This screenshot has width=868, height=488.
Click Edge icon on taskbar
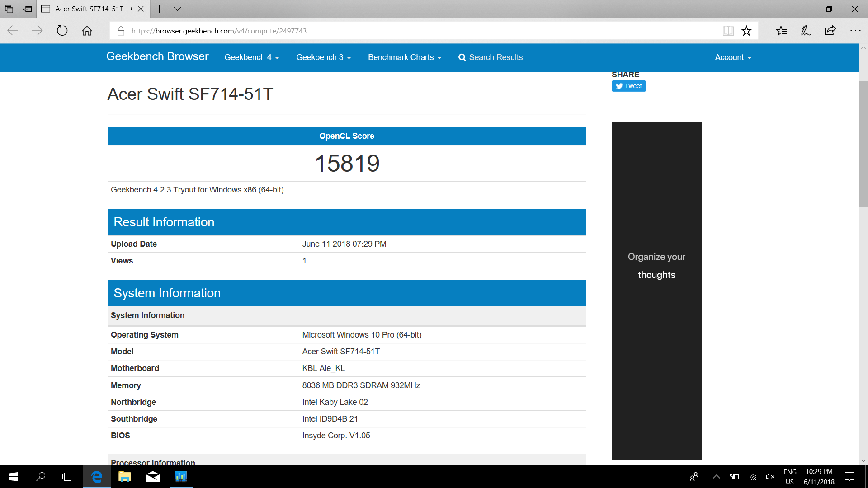point(97,477)
